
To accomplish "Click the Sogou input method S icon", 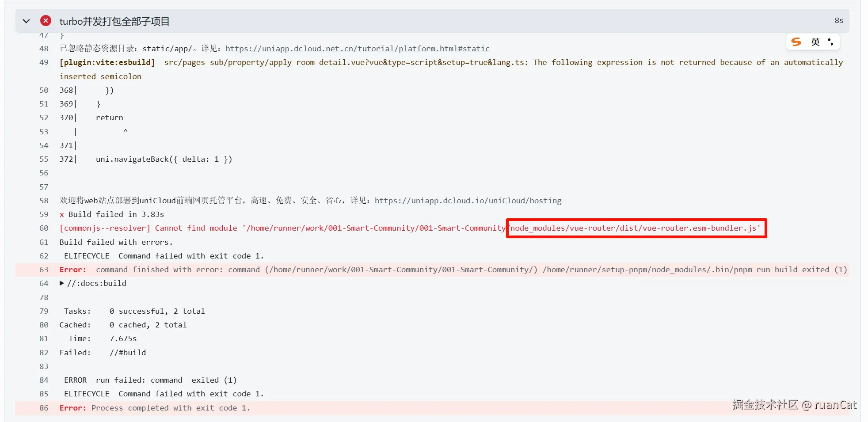I will [796, 42].
